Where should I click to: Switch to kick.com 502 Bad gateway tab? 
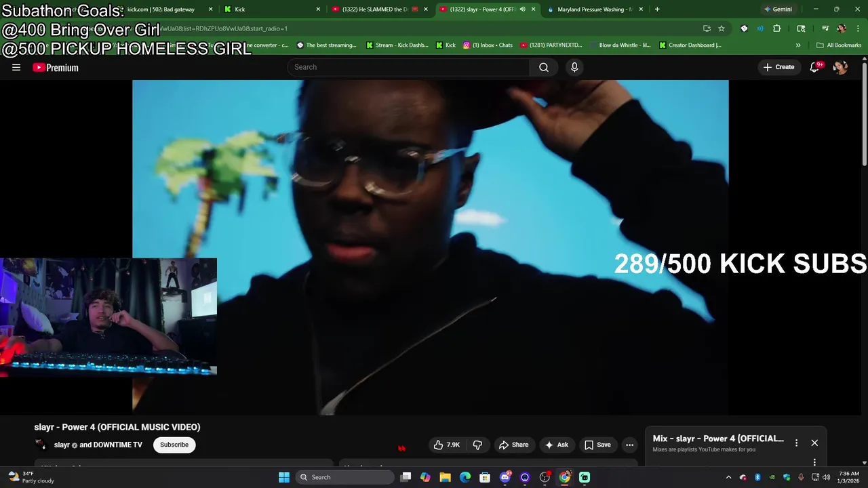coord(165,9)
